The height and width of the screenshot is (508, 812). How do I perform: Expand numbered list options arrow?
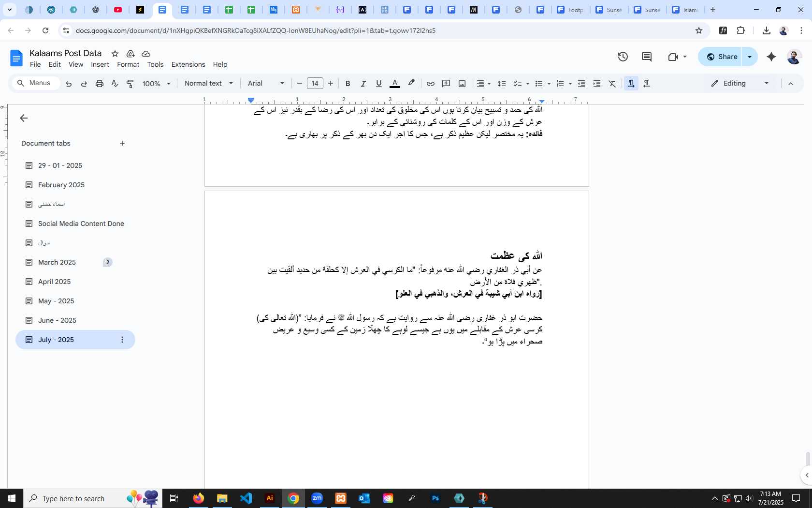(570, 84)
